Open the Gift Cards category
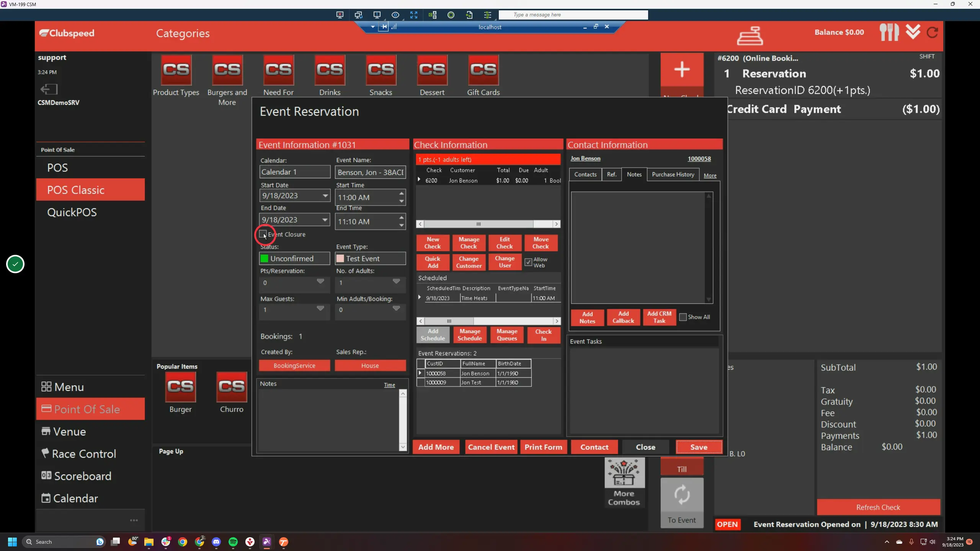The image size is (980, 551). click(483, 70)
